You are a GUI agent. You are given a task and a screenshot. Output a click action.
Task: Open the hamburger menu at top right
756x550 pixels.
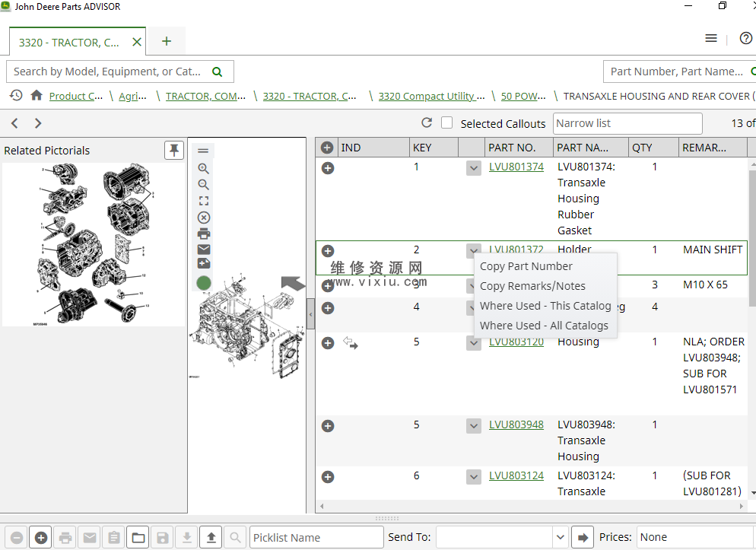coord(710,38)
